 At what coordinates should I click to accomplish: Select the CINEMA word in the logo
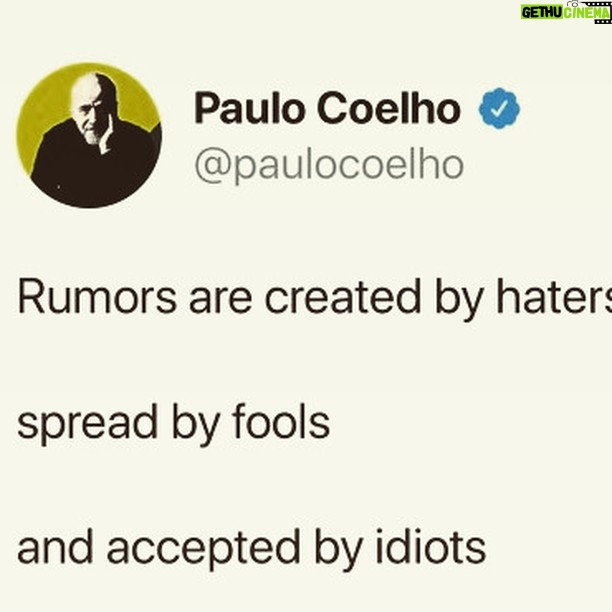[x=587, y=12]
